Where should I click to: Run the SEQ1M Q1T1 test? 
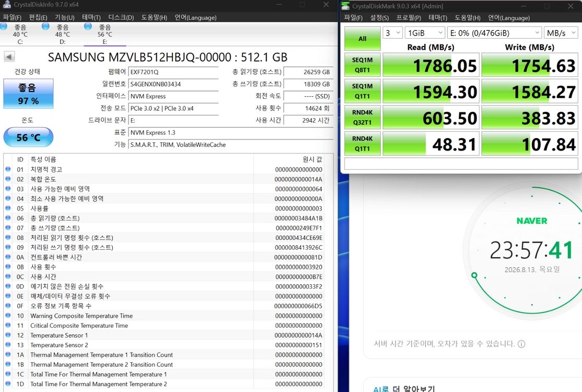[x=362, y=91]
